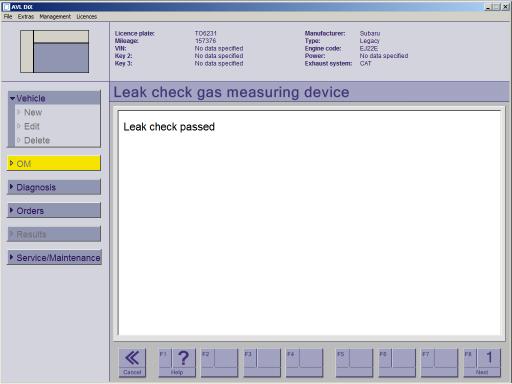Click the 'Leak check gas measuring device' heading
This screenshot has height=384, width=512.
[231, 92]
